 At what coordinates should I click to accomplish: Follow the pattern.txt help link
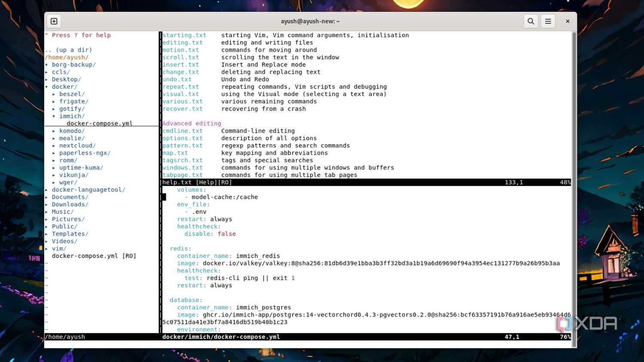pyautogui.click(x=182, y=146)
